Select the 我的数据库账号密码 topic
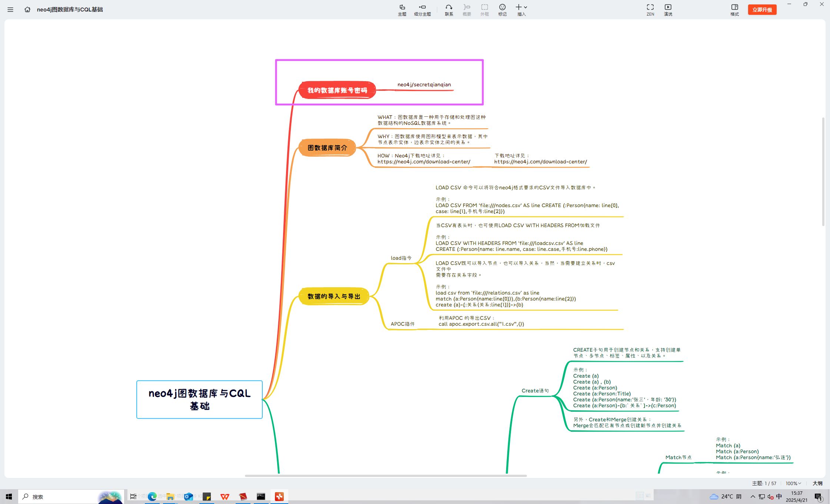Screen dimensions: 830x504 click(x=337, y=90)
